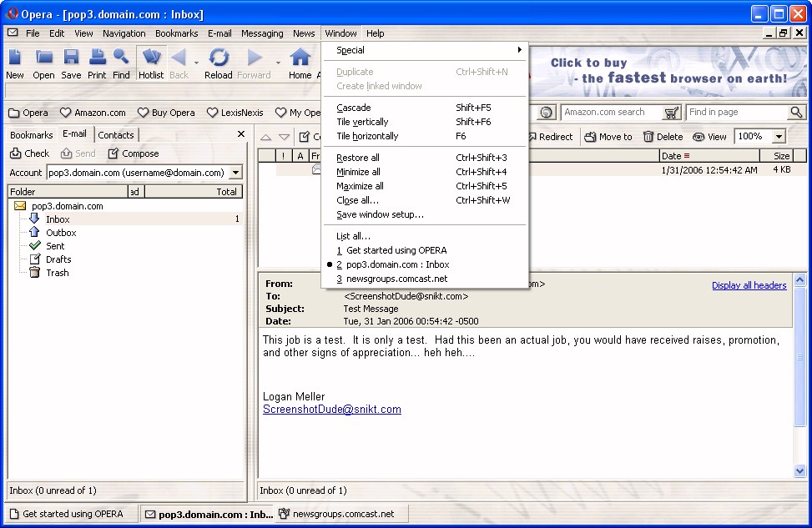Click the Find toolbar icon
This screenshot has height=528, width=812.
121,63
